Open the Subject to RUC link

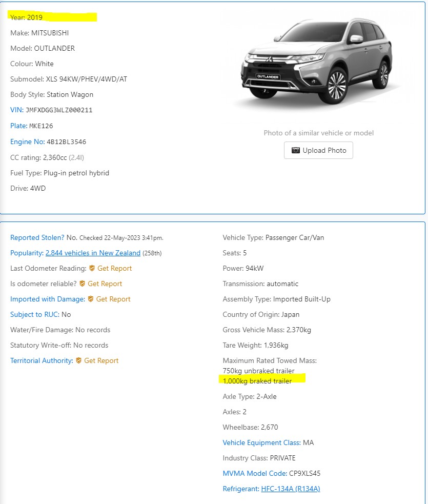coord(35,314)
